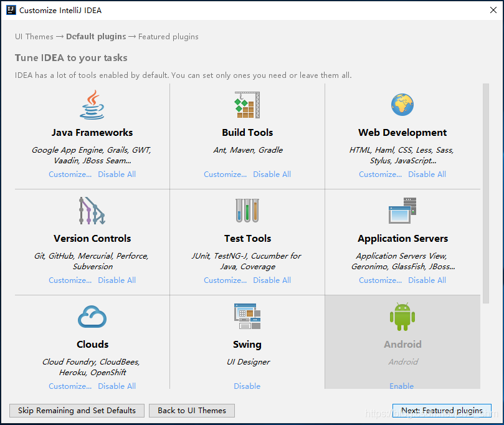Click the Application Servers icon
504x425 pixels.
(x=402, y=211)
